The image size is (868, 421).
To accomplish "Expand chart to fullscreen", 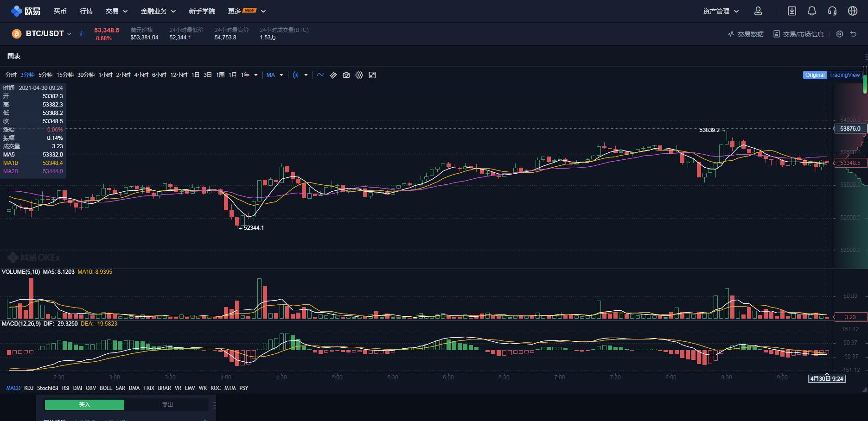I will 372,75.
